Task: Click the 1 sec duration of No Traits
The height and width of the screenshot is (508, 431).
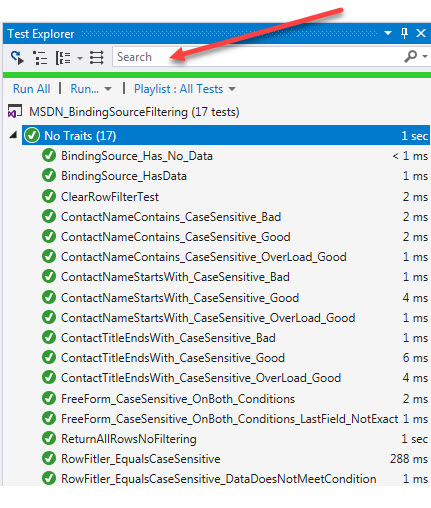Action: (414, 136)
